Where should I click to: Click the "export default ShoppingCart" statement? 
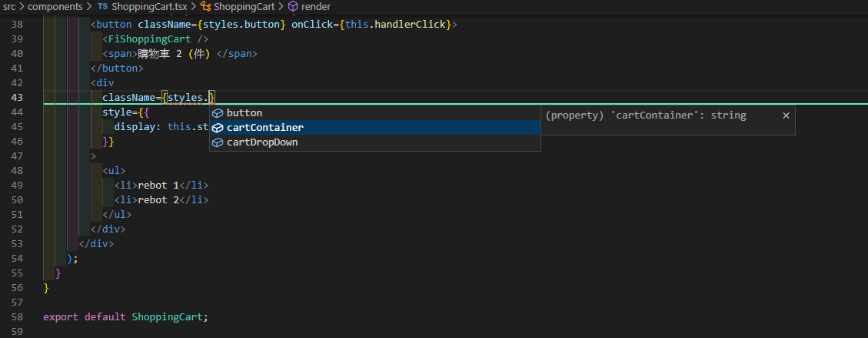tap(125, 316)
